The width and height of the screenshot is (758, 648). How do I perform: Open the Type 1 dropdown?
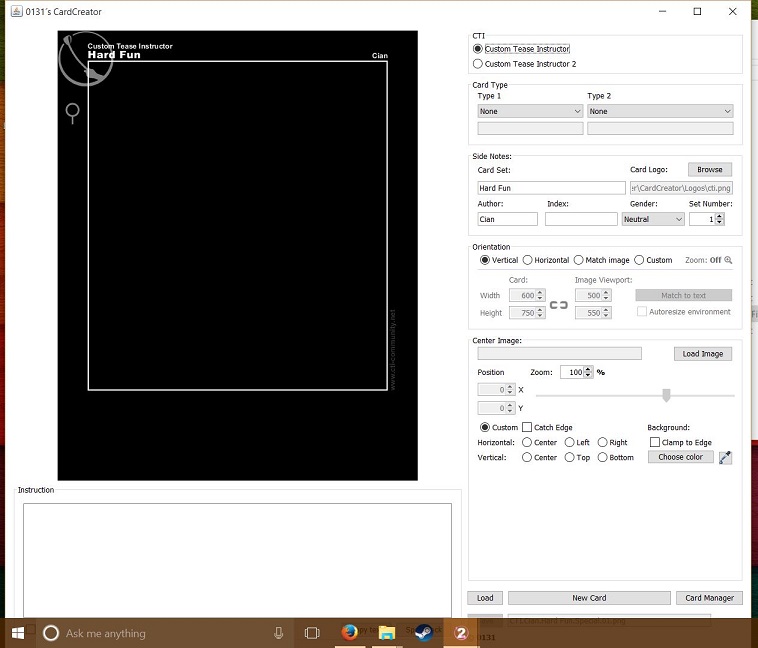point(530,111)
